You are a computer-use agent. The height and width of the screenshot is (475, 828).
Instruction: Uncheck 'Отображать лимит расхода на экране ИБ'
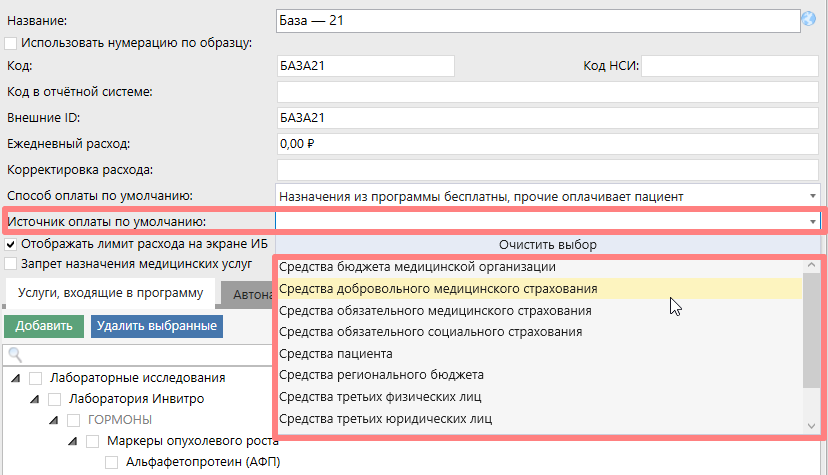coord(11,243)
